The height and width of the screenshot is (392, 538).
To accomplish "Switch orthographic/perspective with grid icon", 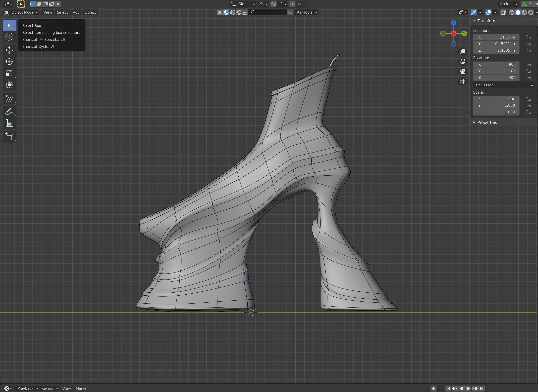I will (462, 82).
